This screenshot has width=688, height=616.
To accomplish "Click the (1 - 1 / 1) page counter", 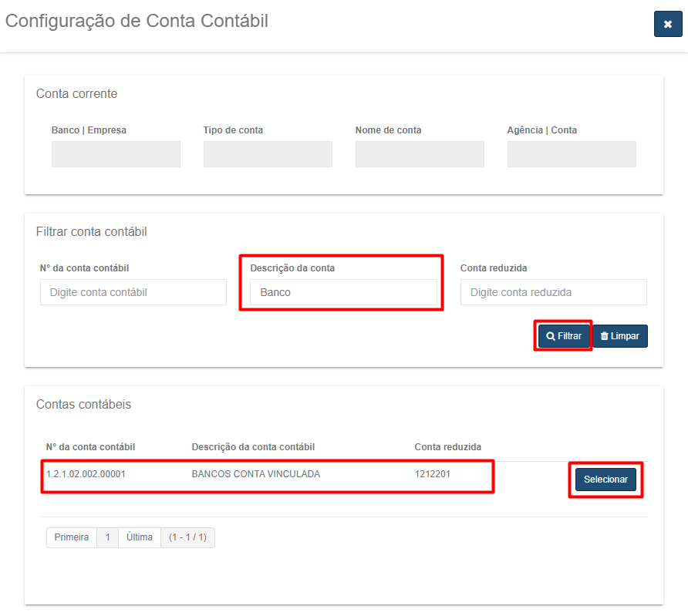I will pyautogui.click(x=187, y=537).
